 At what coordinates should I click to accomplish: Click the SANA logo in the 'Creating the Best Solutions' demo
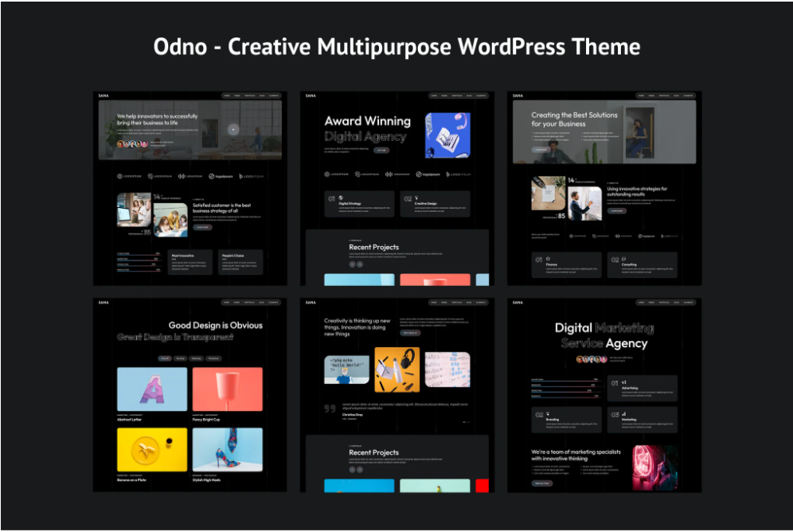pos(518,96)
